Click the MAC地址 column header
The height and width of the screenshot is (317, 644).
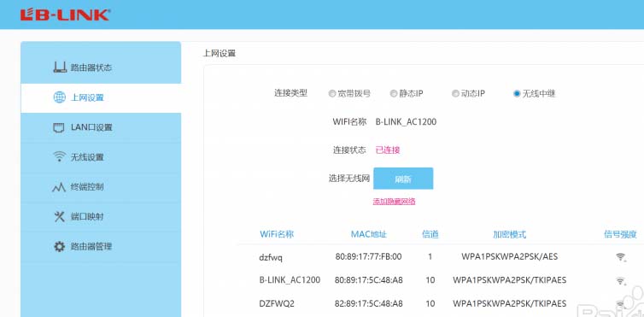click(368, 234)
